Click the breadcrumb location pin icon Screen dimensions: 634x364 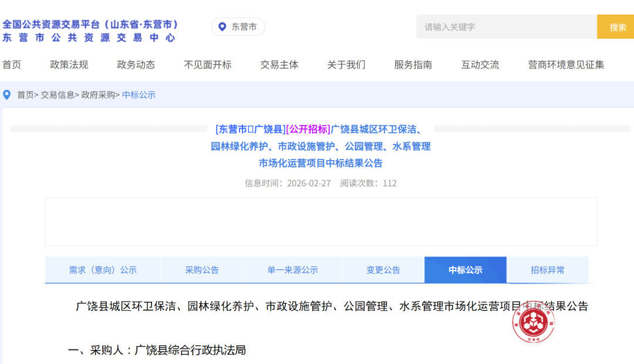[6, 95]
